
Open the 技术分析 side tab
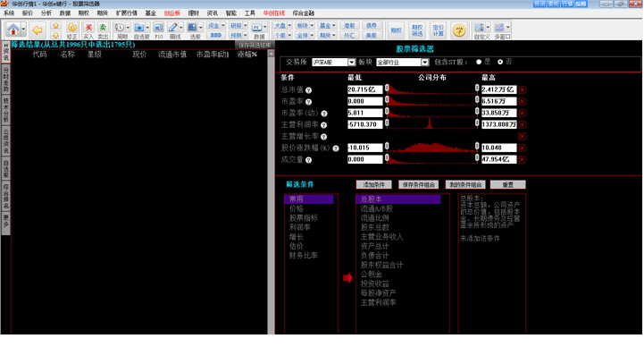5,109
